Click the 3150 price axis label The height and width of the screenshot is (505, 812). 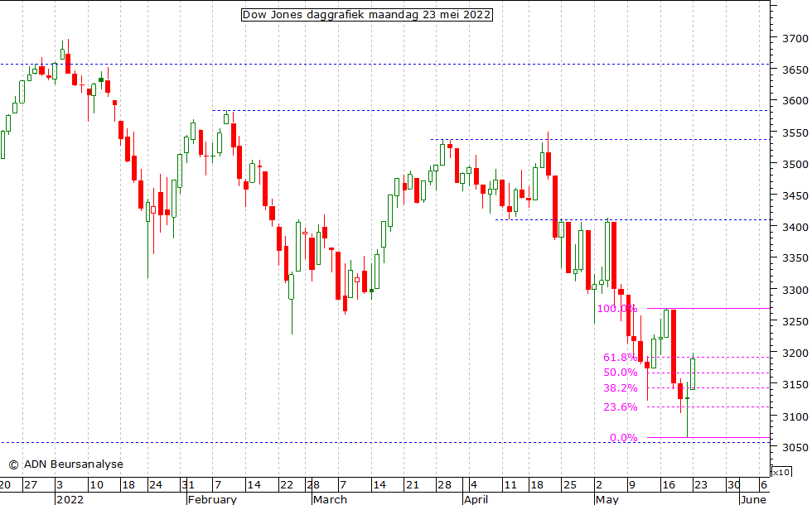pyautogui.click(x=795, y=385)
